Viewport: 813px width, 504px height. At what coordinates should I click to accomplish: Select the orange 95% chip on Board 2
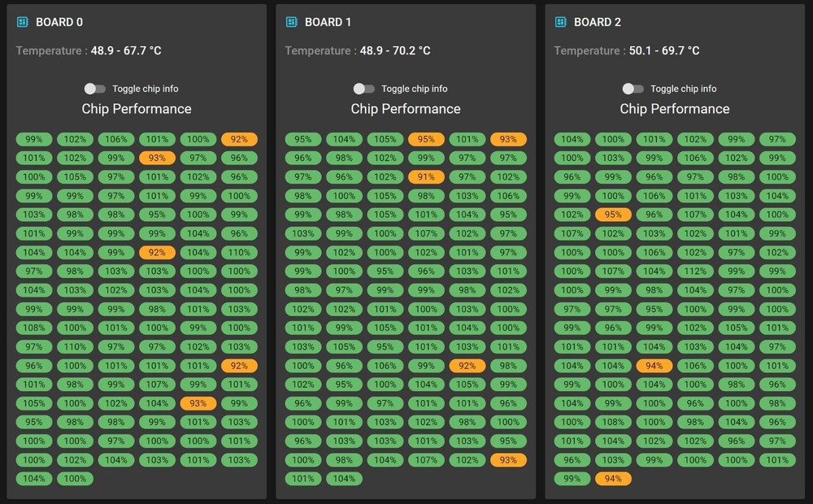point(613,215)
